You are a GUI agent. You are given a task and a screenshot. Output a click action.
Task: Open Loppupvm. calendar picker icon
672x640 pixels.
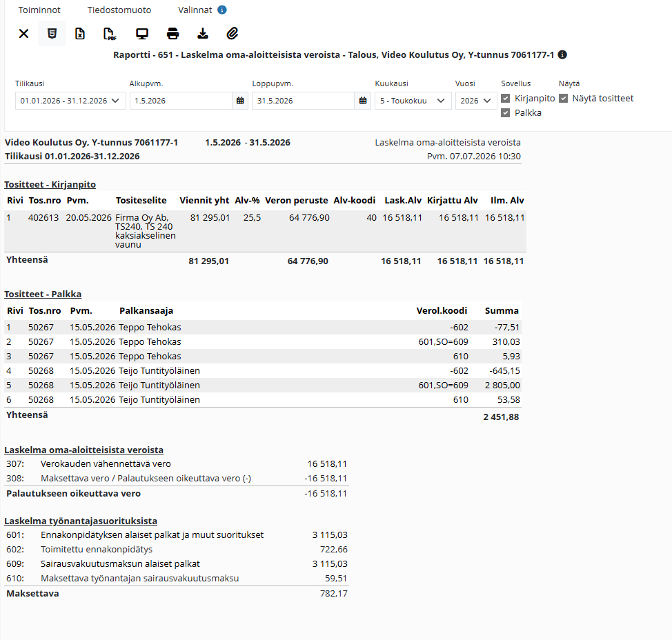click(x=363, y=101)
